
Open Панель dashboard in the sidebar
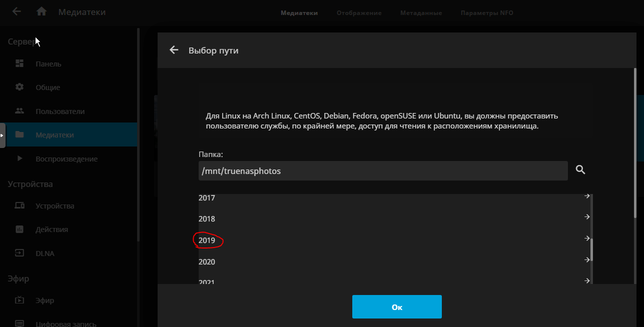click(48, 63)
